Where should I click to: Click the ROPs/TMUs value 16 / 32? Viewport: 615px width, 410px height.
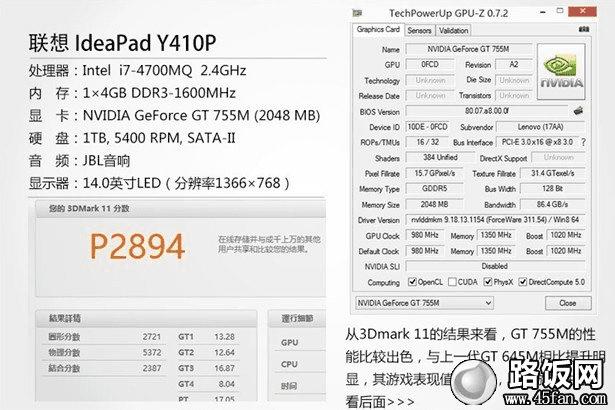(427, 142)
